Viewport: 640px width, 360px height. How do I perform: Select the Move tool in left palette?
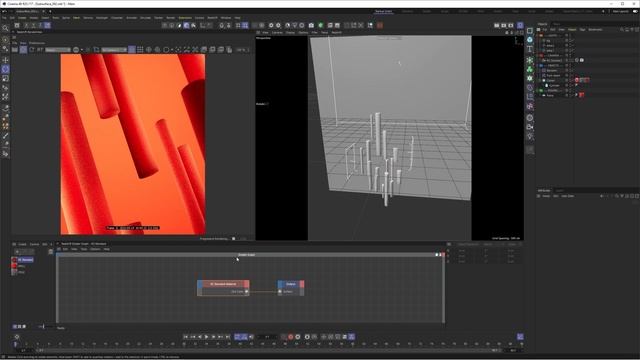point(5,60)
